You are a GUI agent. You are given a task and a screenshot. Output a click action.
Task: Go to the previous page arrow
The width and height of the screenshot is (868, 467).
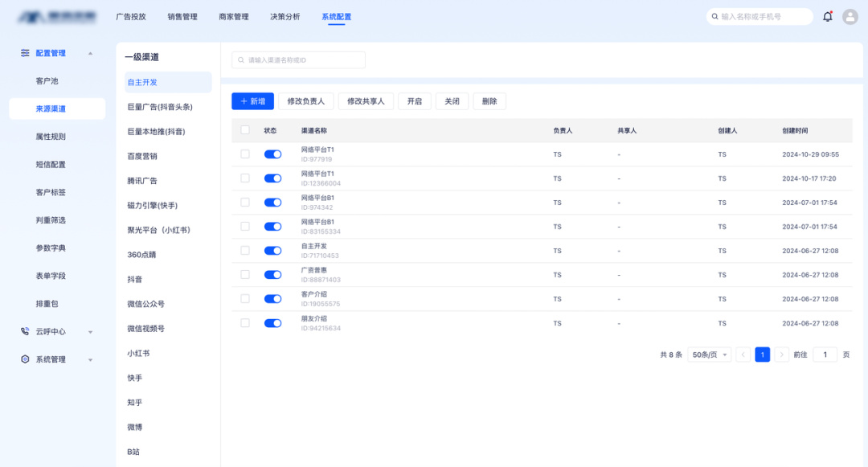[743, 354]
